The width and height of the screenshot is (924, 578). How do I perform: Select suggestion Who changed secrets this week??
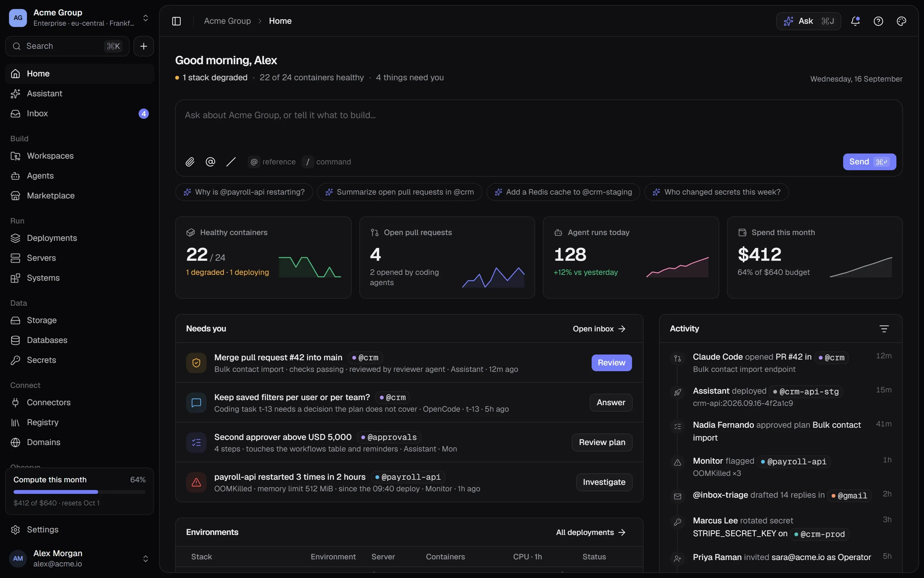coord(716,192)
